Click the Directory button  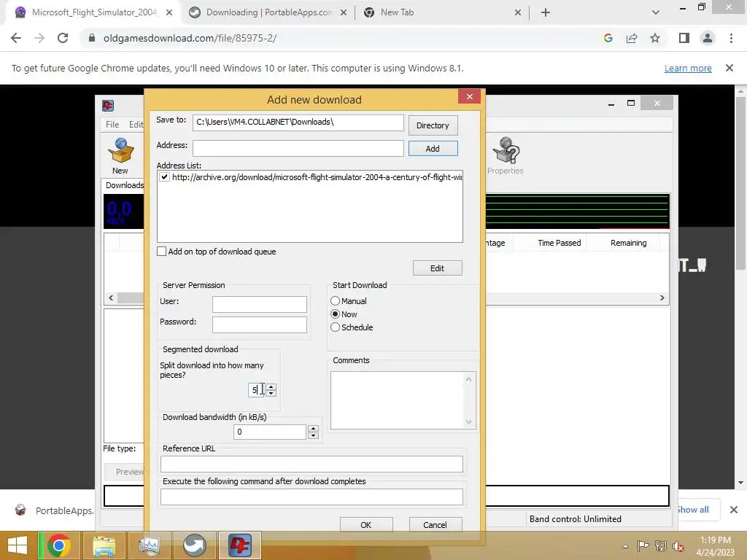pyautogui.click(x=433, y=125)
